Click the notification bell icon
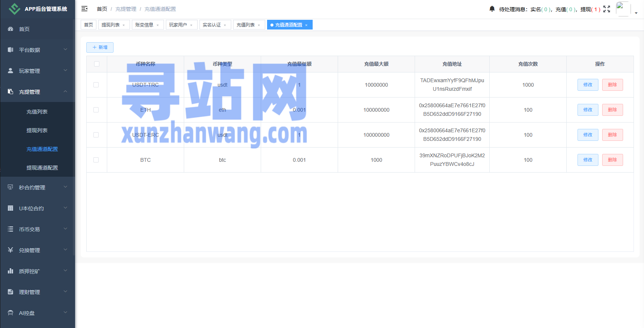 [492, 9]
